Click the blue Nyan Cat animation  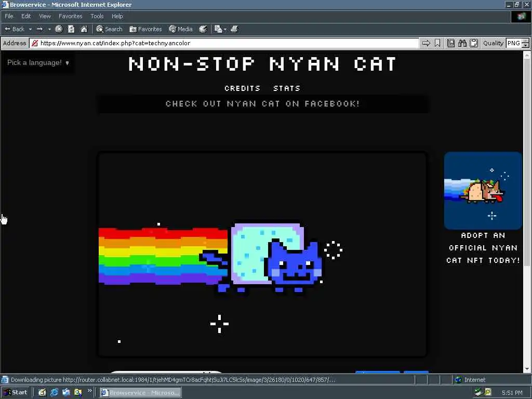pos(262,255)
